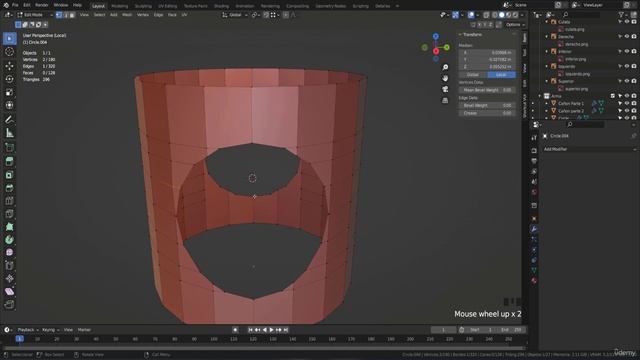Click the viewport zoom magnifier icon
The image size is (640, 360).
pyautogui.click(x=445, y=67)
